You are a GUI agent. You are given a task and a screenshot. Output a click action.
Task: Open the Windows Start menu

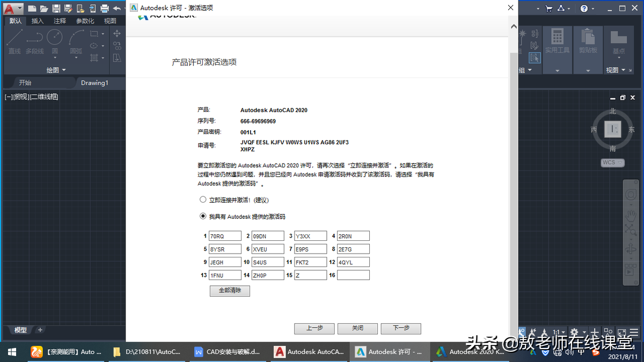click(11, 352)
